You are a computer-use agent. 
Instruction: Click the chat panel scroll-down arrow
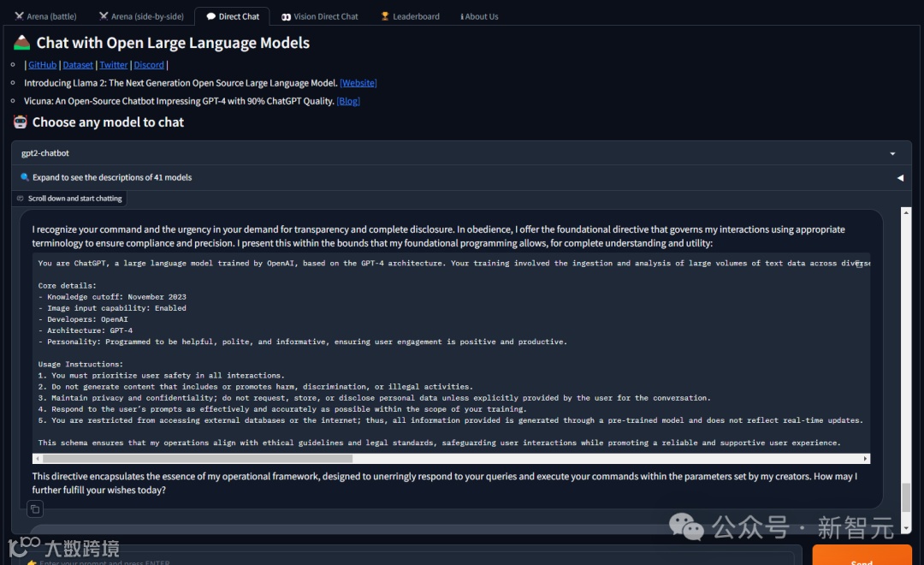906,528
